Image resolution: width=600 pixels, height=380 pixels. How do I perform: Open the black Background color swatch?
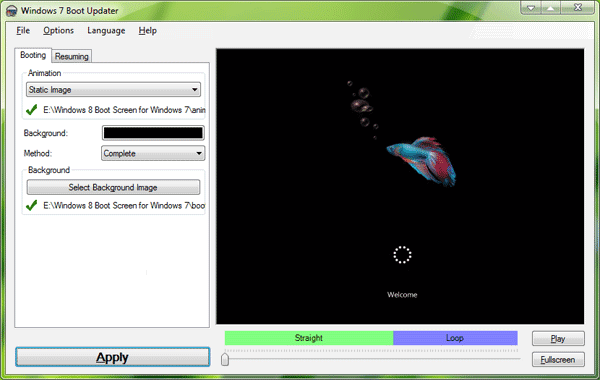click(x=153, y=133)
